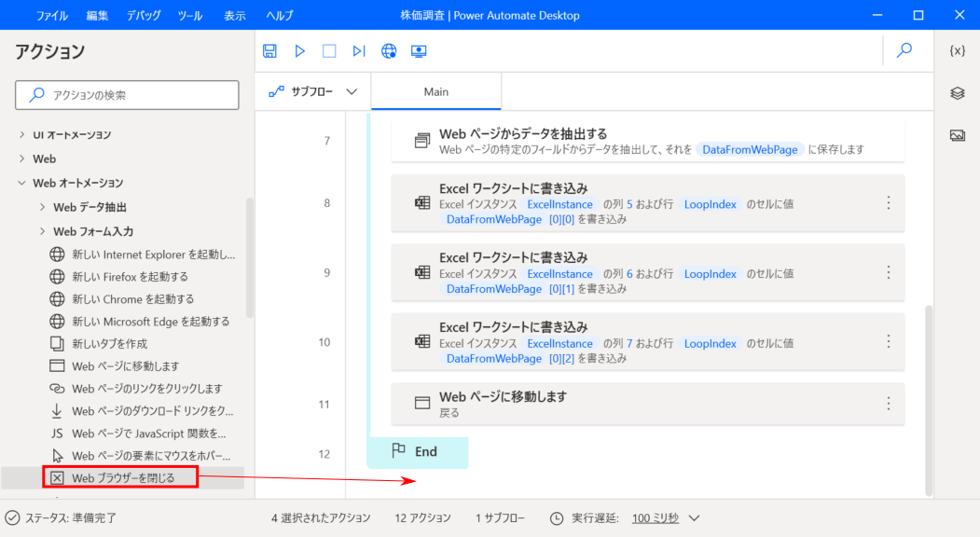Viewport: 980px width, 537px height.
Task: Open the desktop recorder icon
Action: 419,51
